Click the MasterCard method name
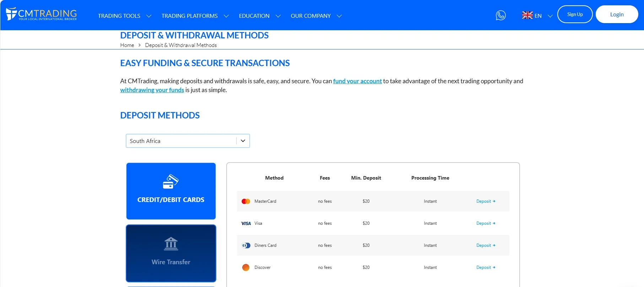Image resolution: width=644 pixels, height=287 pixels. pos(265,201)
